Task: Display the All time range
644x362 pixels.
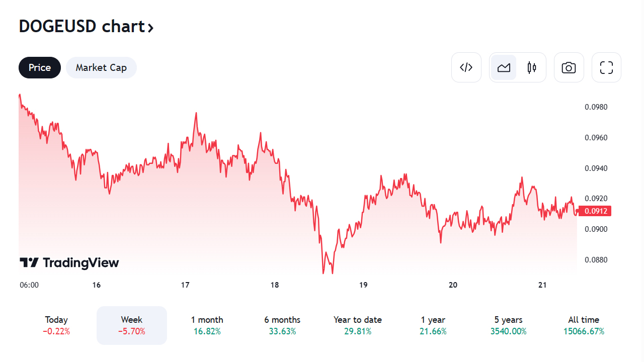Action: pos(584,325)
